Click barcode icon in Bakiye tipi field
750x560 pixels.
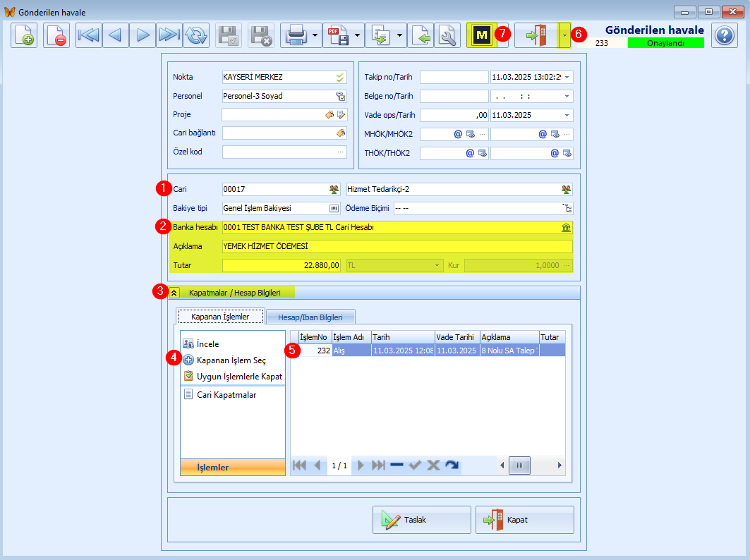tap(334, 209)
